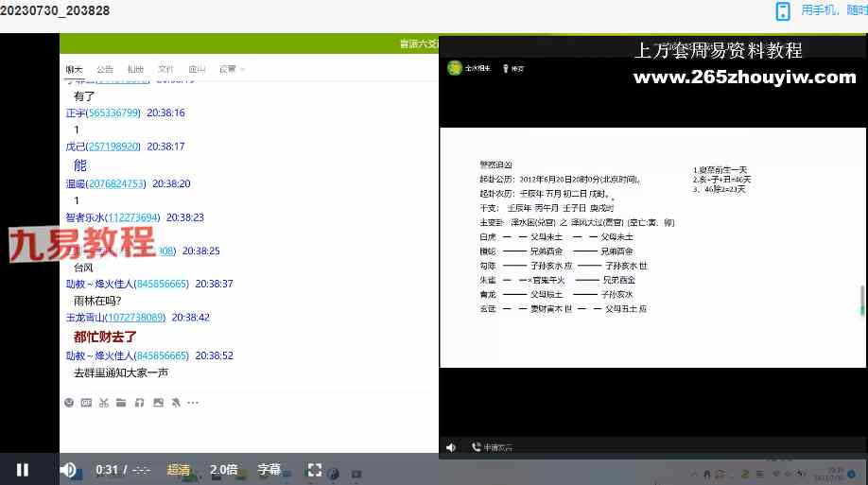This screenshot has height=485, width=868.
Task: Click the GIF icon in chat toolbar
Action: click(x=86, y=403)
